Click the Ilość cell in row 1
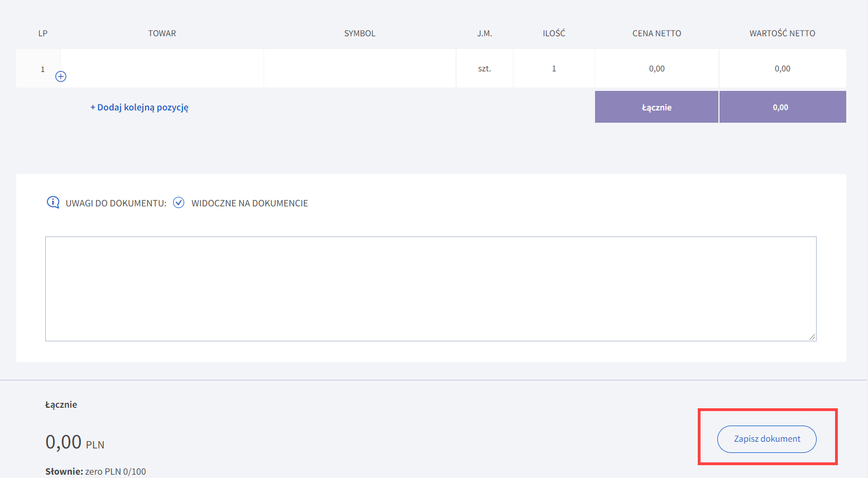868x478 pixels. pyautogui.click(x=554, y=69)
